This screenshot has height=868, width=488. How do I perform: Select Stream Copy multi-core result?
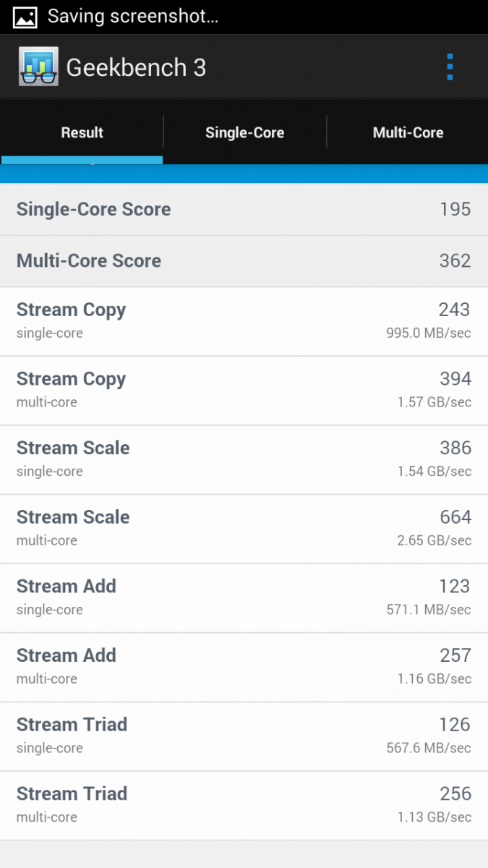(244, 391)
